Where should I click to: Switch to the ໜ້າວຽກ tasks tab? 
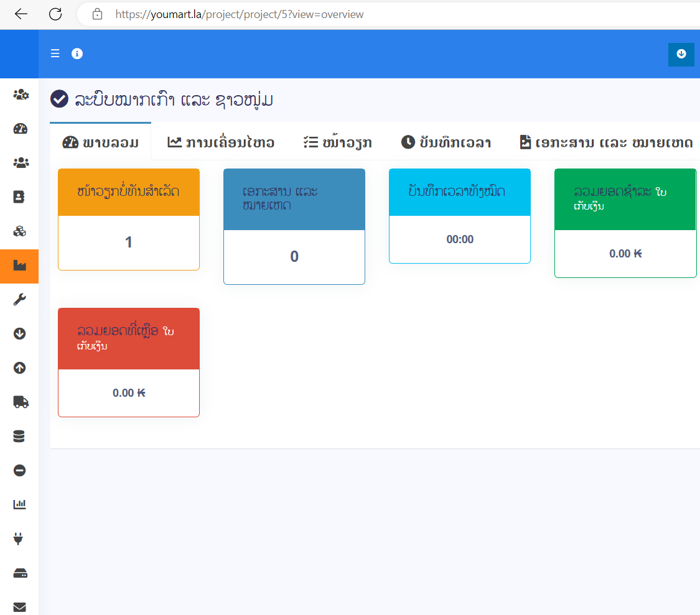[337, 142]
